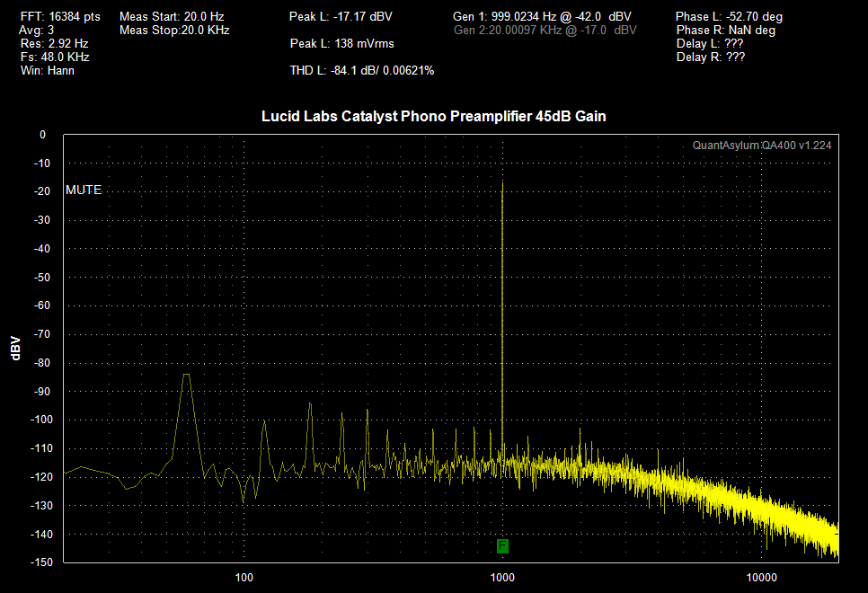The width and height of the screenshot is (868, 593).
Task: Click the 100 frequency axis label
Action: coord(244,578)
